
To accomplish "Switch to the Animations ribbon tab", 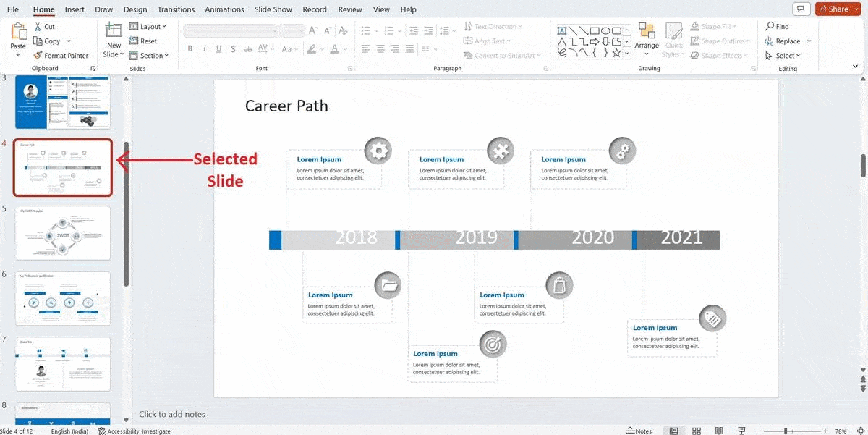I will click(x=224, y=9).
